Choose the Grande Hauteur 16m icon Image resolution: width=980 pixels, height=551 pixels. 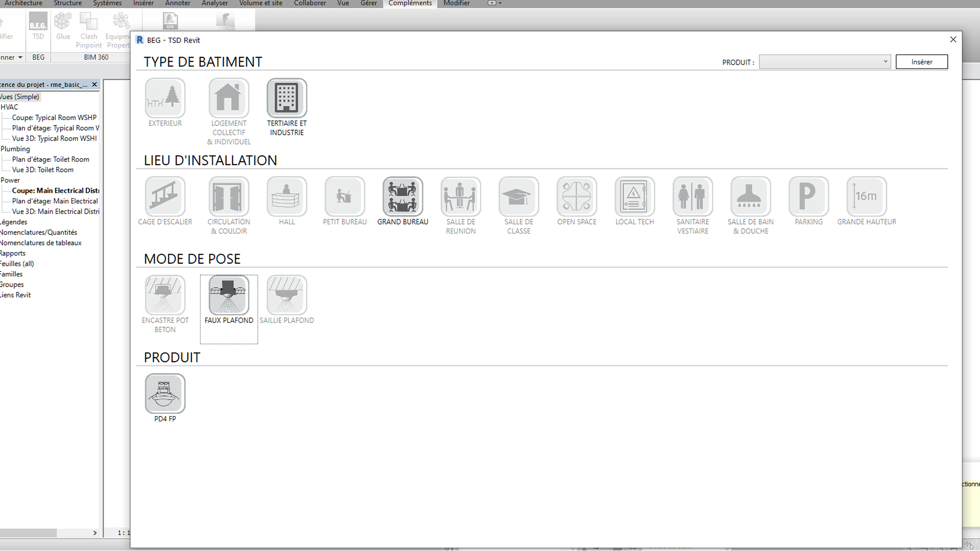coord(866,196)
